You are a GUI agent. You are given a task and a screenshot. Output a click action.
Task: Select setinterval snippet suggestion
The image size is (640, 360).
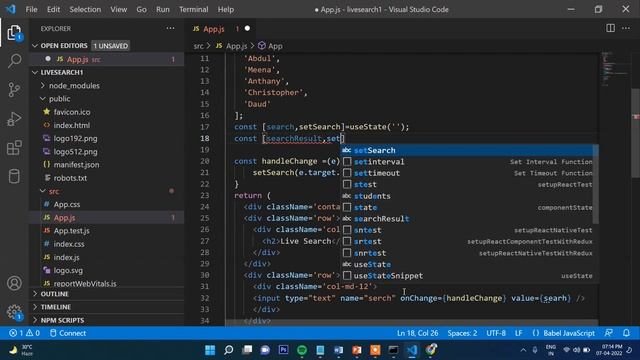point(469,162)
